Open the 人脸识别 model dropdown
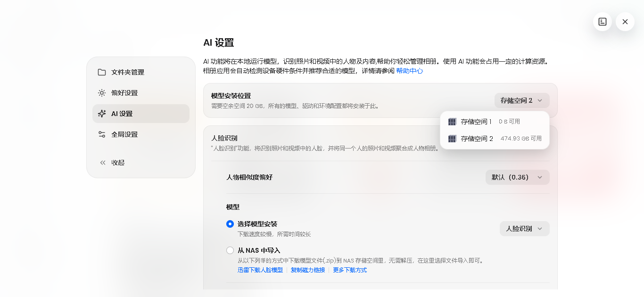The height and width of the screenshot is (297, 644). coord(525,229)
